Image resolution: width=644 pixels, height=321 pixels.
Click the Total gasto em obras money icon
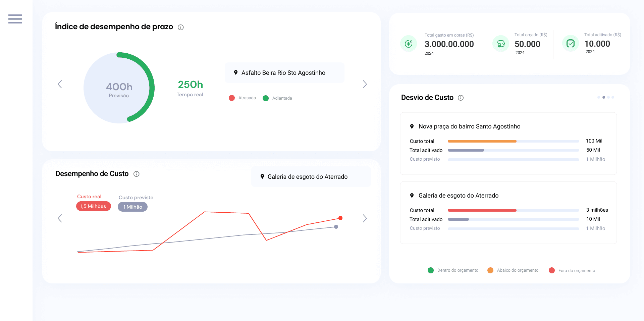[409, 44]
